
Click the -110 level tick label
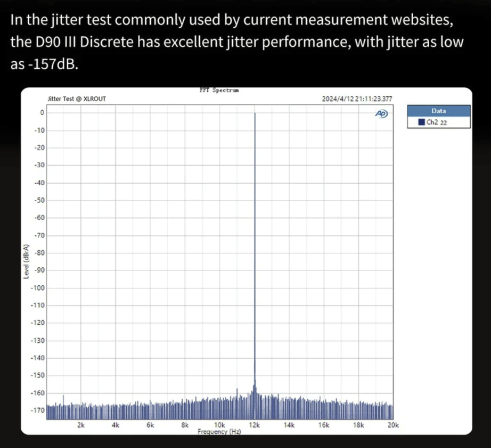point(38,305)
